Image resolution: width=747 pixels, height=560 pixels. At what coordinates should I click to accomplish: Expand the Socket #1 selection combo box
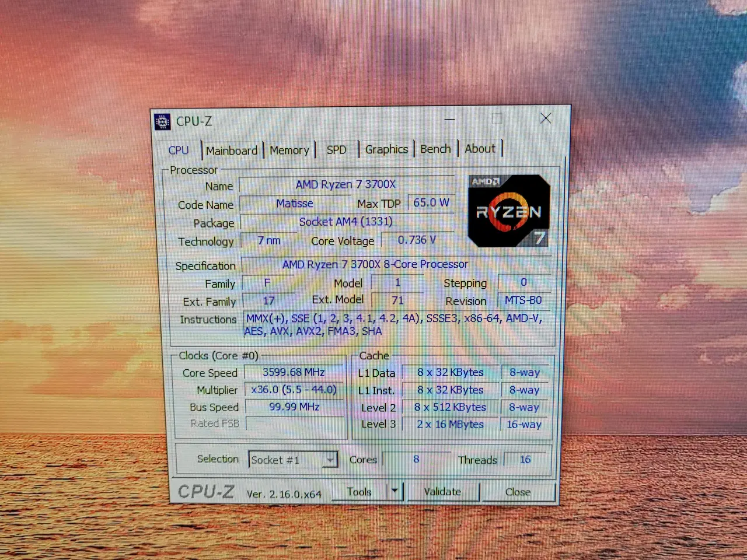pyautogui.click(x=294, y=460)
